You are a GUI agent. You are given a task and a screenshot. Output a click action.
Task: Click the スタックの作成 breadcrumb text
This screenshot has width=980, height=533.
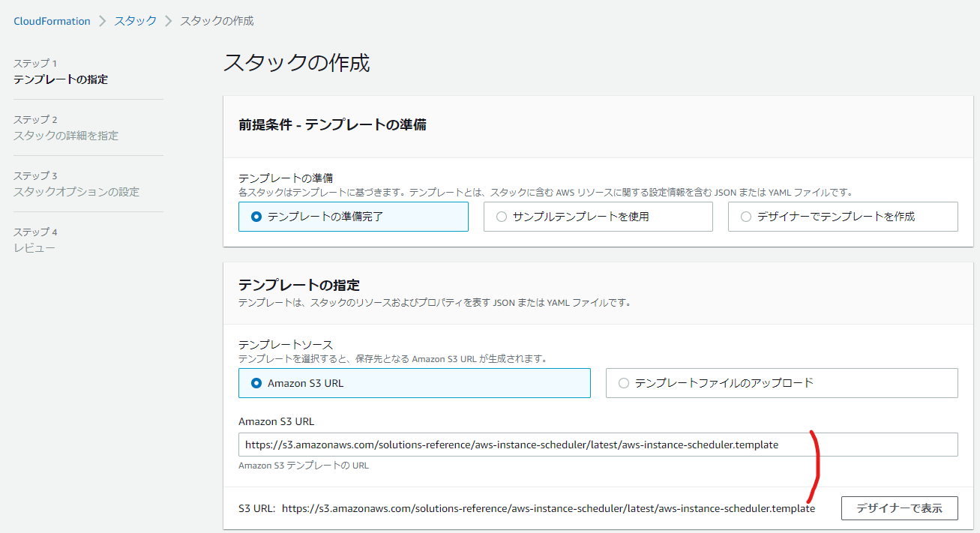(217, 21)
